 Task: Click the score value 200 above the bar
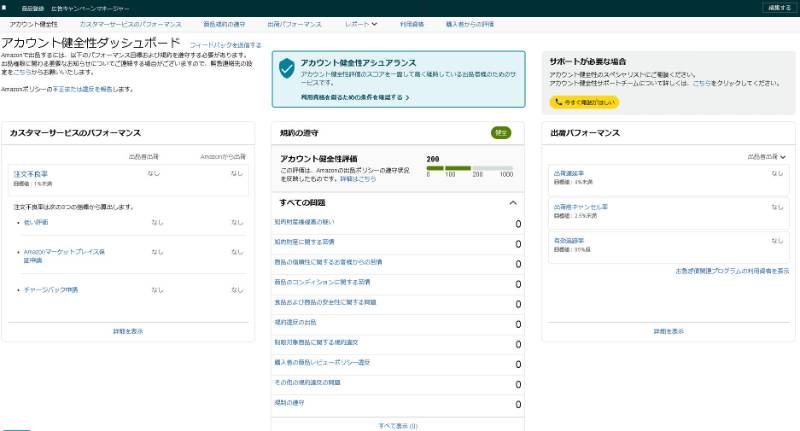(x=433, y=159)
